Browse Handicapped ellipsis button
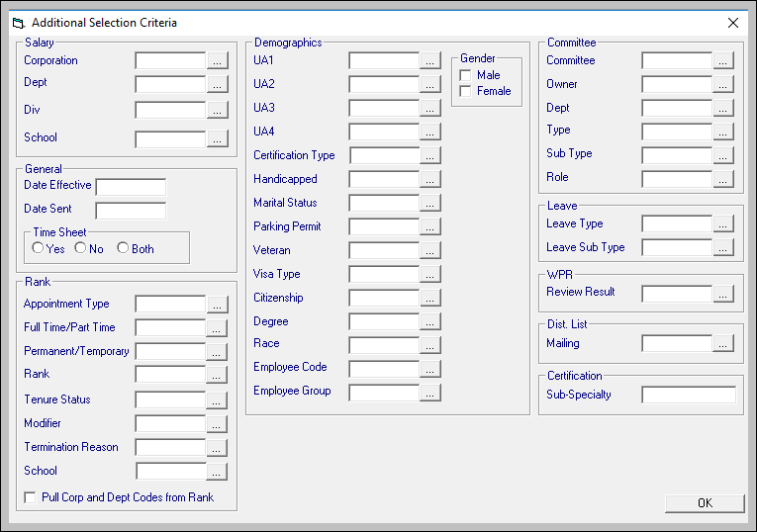 tap(430, 179)
